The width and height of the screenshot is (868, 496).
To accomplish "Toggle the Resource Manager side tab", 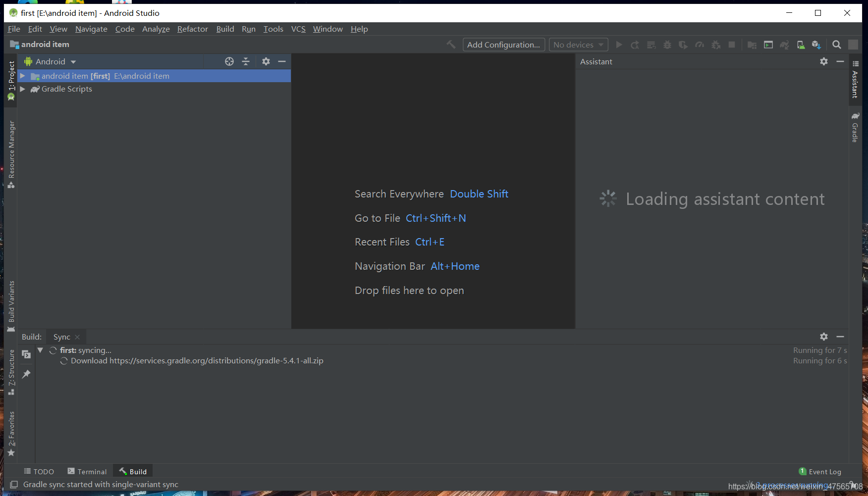I will pos(11,154).
